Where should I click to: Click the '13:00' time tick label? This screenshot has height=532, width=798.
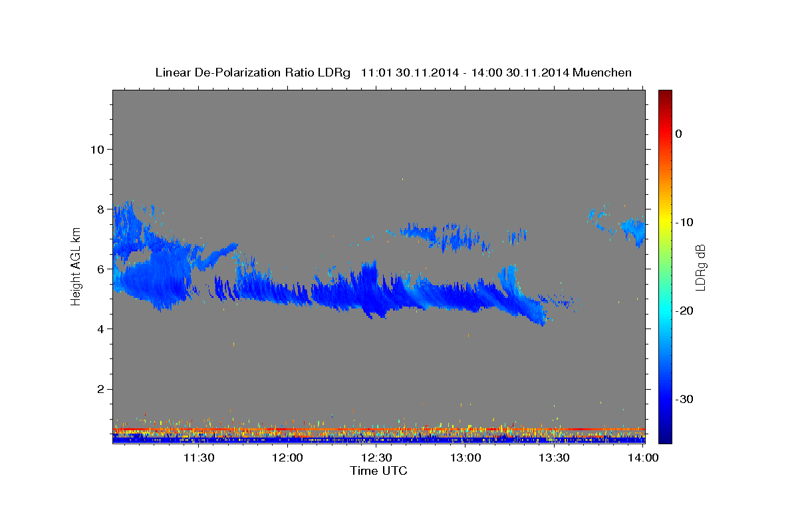point(465,458)
